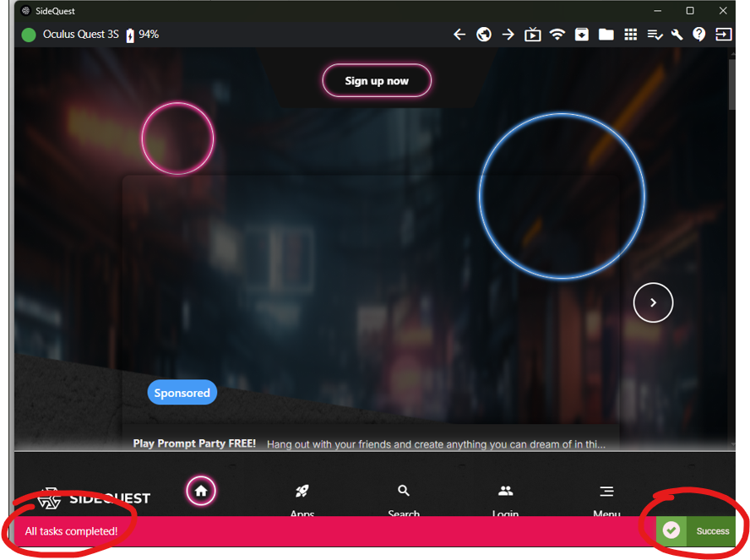Click the green device connection status dot
The width and height of the screenshot is (750, 560).
pyautogui.click(x=29, y=35)
